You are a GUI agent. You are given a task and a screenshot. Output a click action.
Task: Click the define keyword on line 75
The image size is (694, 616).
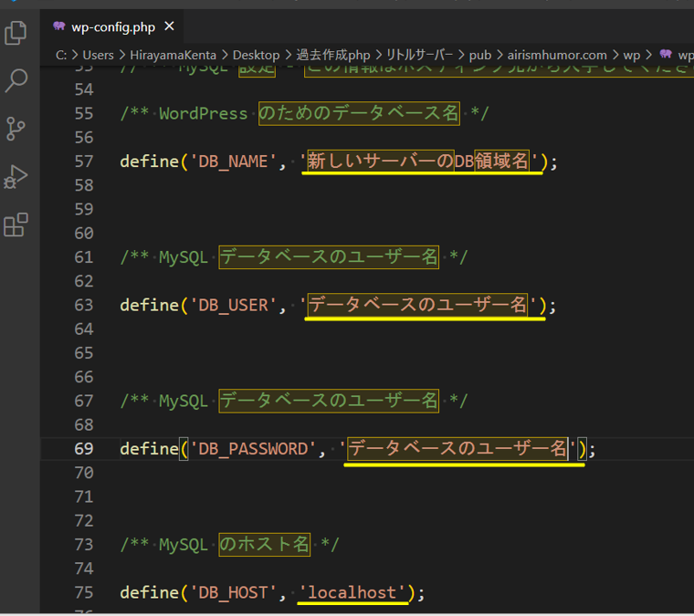click(150, 592)
